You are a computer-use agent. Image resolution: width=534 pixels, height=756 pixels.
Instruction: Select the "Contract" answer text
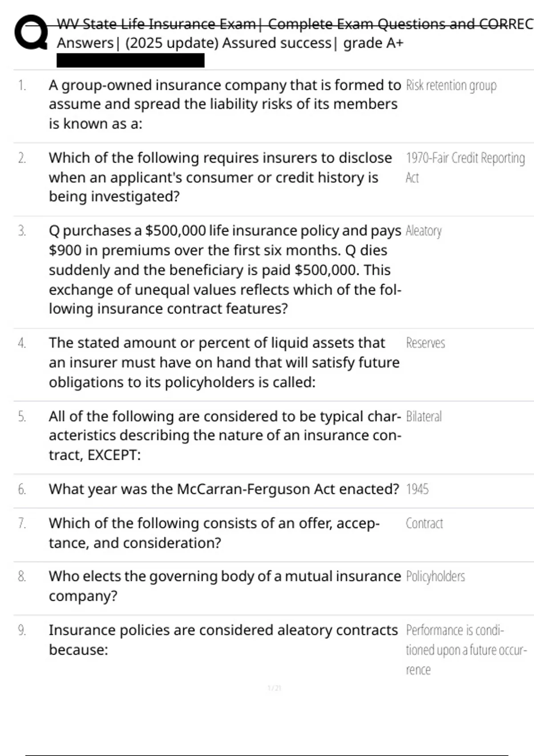(x=424, y=523)
